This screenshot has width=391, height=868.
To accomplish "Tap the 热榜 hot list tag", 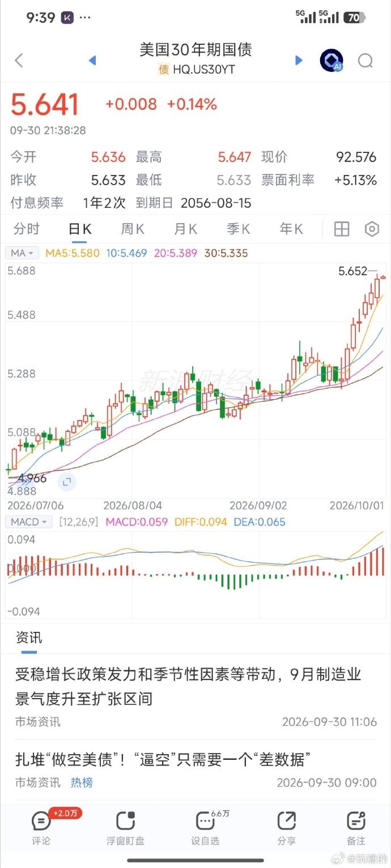I will [82, 783].
